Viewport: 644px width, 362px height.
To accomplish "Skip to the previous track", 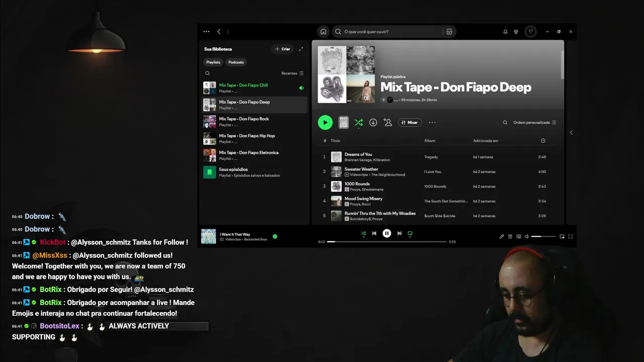I will pos(374,233).
